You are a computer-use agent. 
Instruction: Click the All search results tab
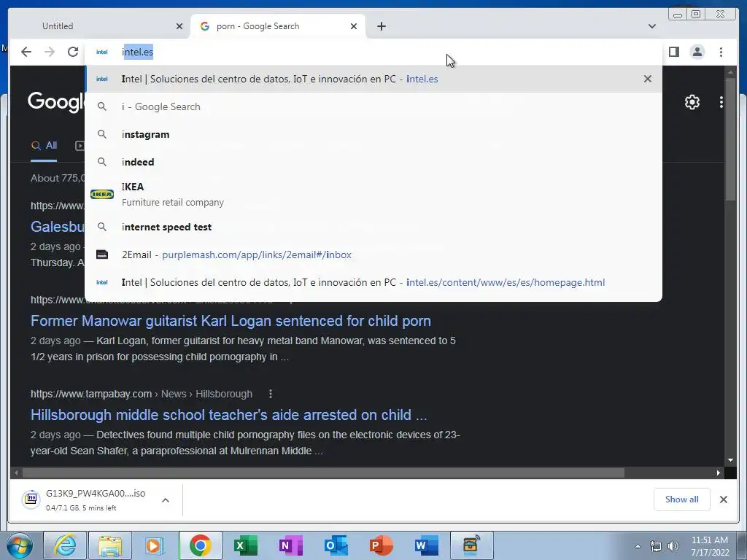coord(44,146)
